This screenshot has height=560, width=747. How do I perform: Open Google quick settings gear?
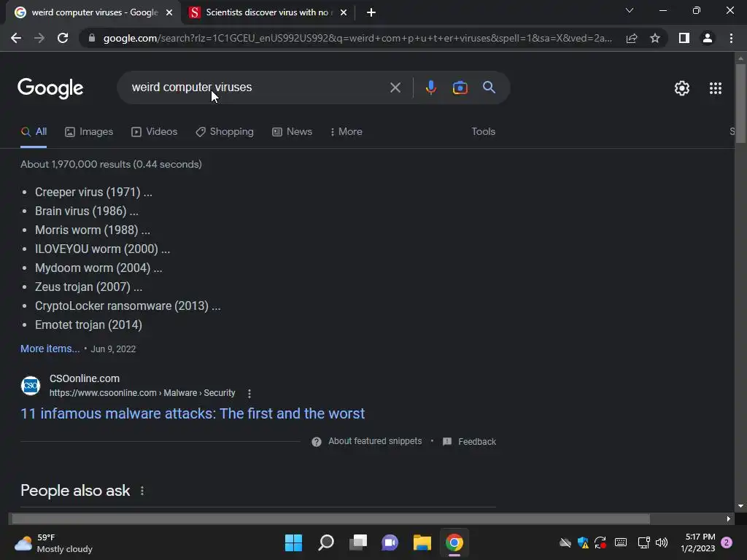pos(682,88)
